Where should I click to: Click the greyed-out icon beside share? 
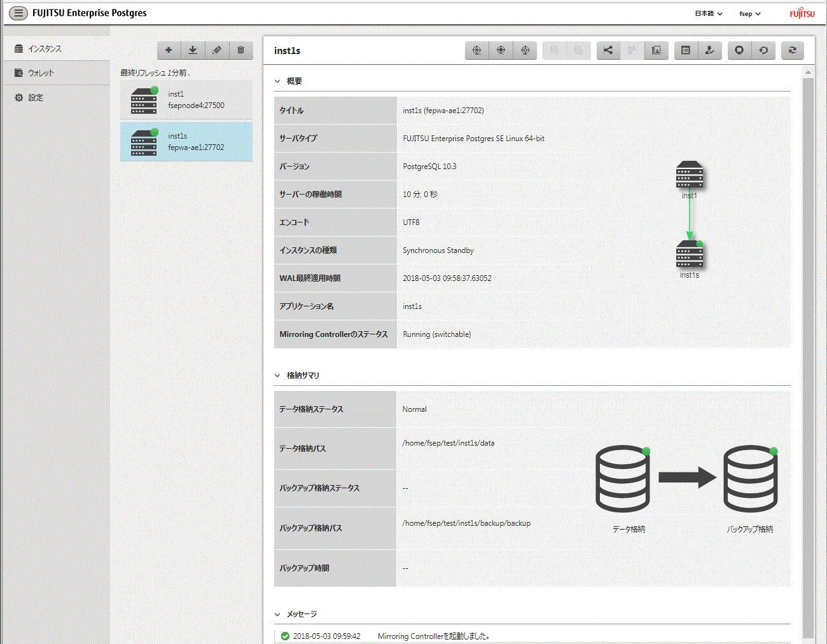632,50
